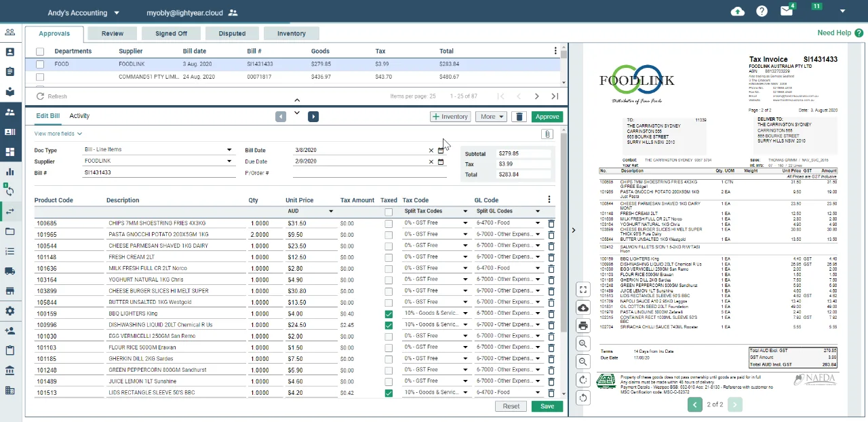Delete the BUTTER UNSALTED line item
The image size is (868, 422).
tap(551, 303)
